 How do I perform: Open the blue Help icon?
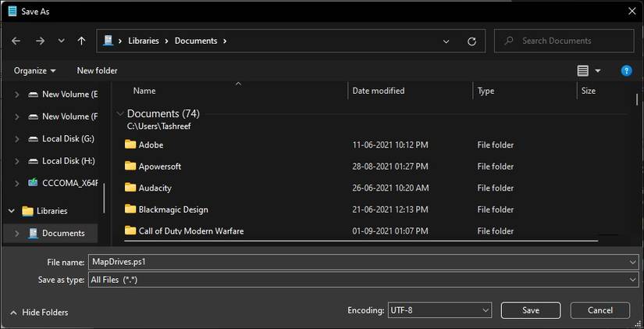(626, 71)
